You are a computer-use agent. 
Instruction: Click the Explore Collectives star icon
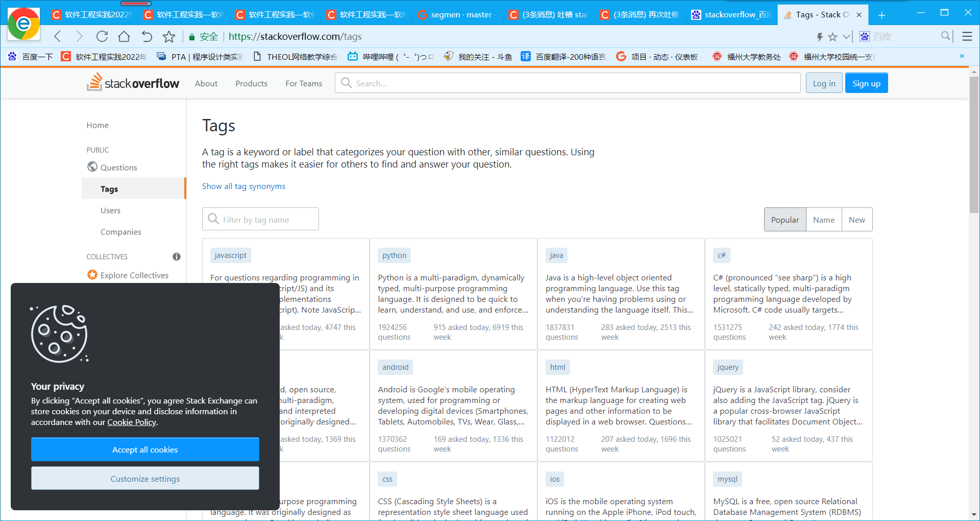click(x=92, y=275)
